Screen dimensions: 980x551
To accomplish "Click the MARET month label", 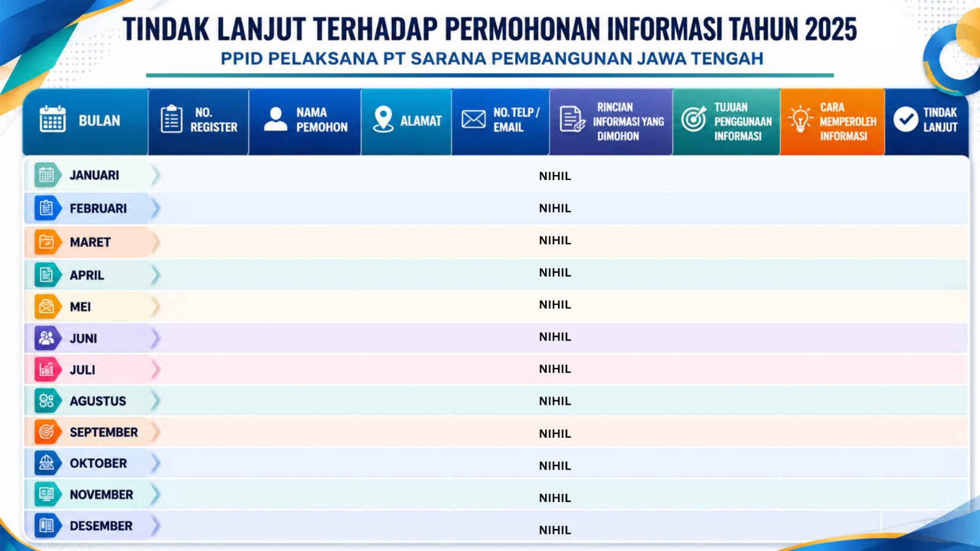I will coord(90,242).
